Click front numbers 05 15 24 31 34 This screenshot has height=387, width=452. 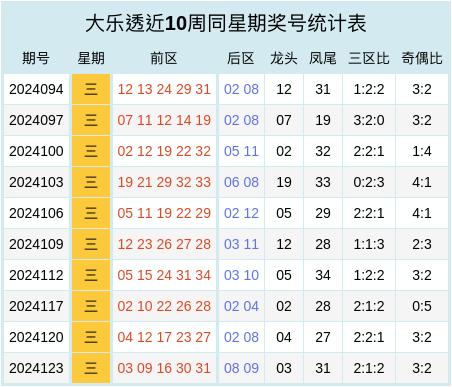point(164,275)
